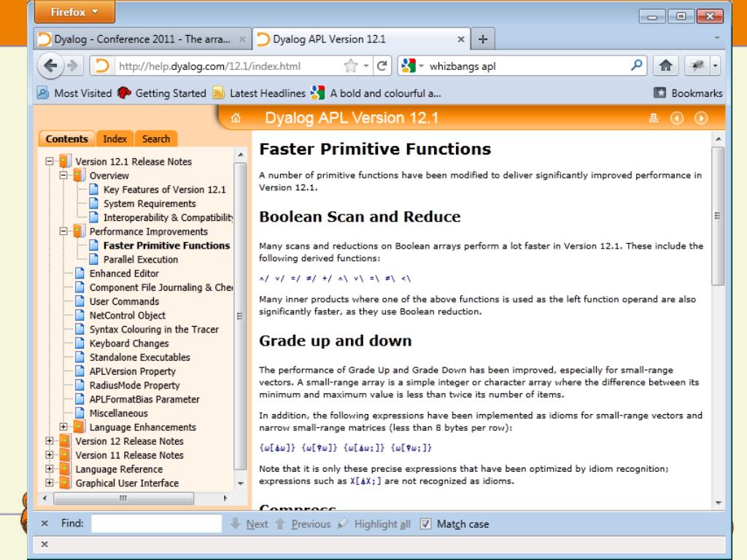
Task: Switch to the Index tab
Action: click(x=115, y=139)
